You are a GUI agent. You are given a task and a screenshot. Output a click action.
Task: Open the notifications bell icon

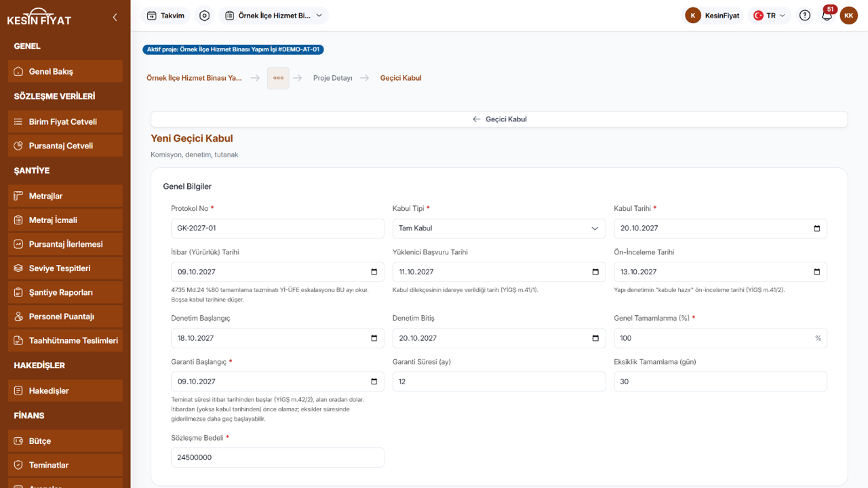(827, 16)
